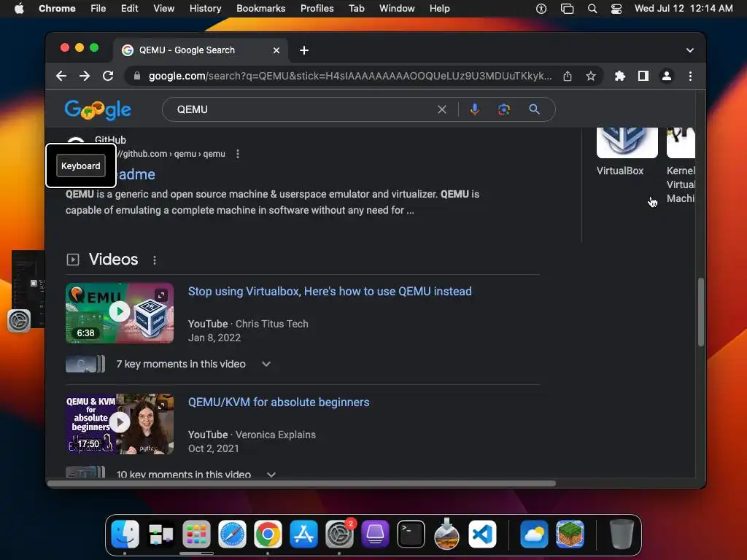
Task: Open Visual Studio Code from the Dock
Action: tap(482, 534)
